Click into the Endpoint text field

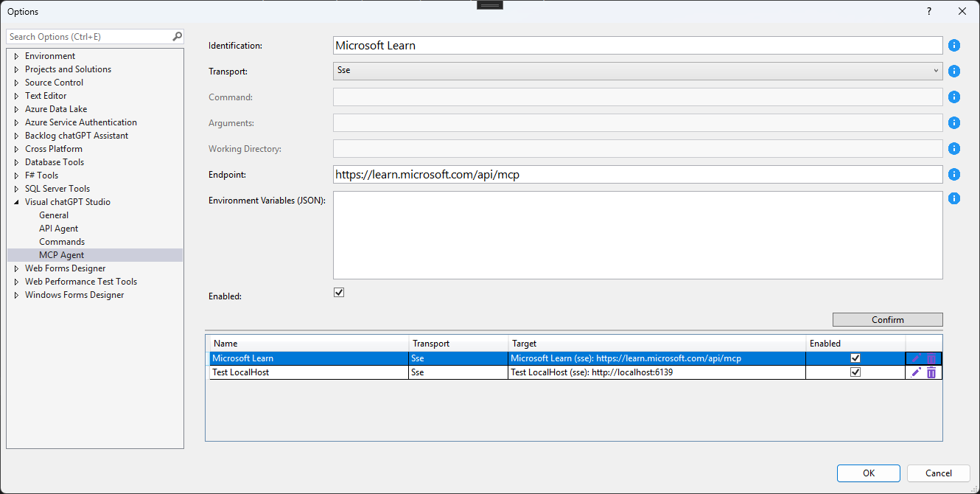(637, 175)
